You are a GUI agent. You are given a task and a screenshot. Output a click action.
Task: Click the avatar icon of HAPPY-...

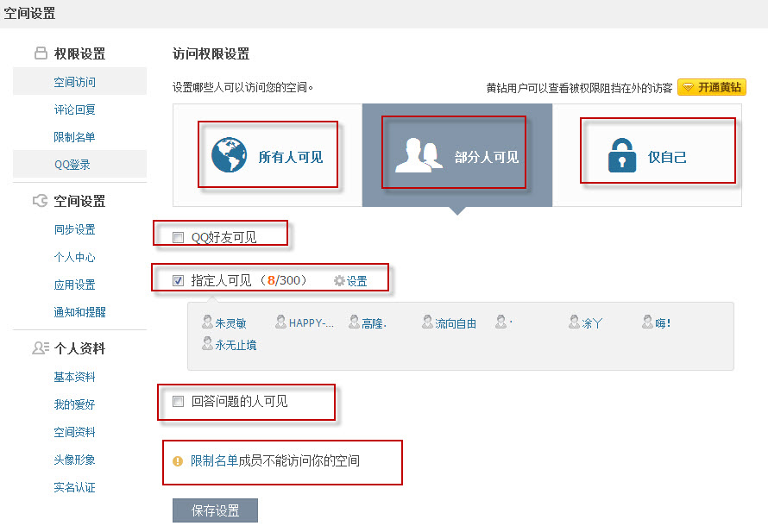tap(280, 322)
